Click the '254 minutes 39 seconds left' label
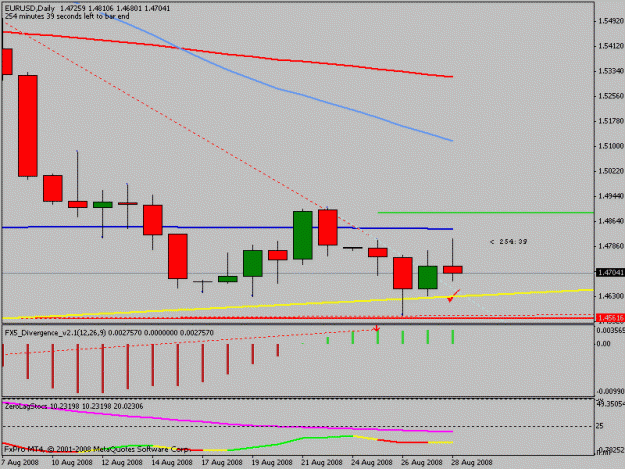 67,16
